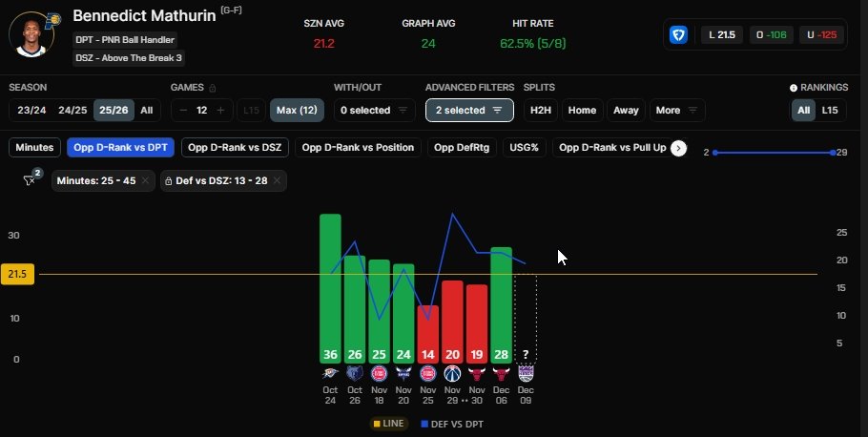The height and width of the screenshot is (437, 868).
Task: Select Opp D-Rank vs DSZ overlay
Action: coord(235,148)
